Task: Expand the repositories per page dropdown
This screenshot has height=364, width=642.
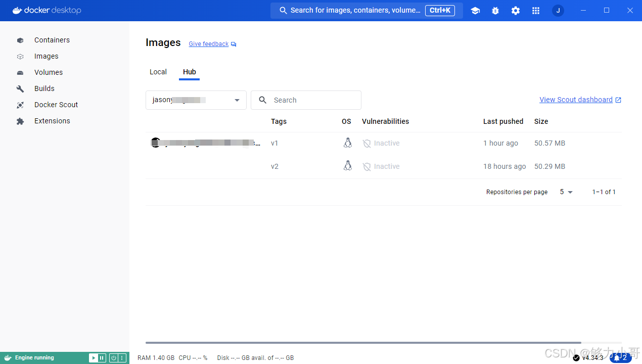Action: [566, 192]
